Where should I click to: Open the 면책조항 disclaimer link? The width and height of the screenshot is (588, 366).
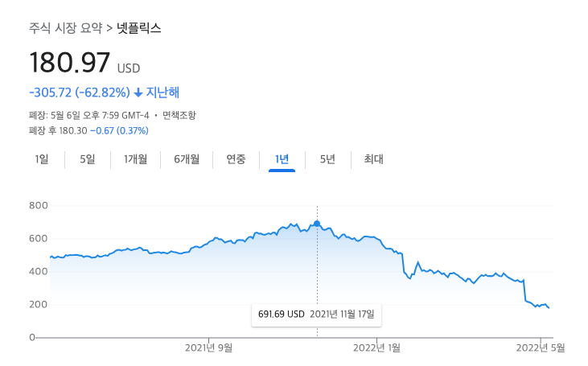point(179,115)
